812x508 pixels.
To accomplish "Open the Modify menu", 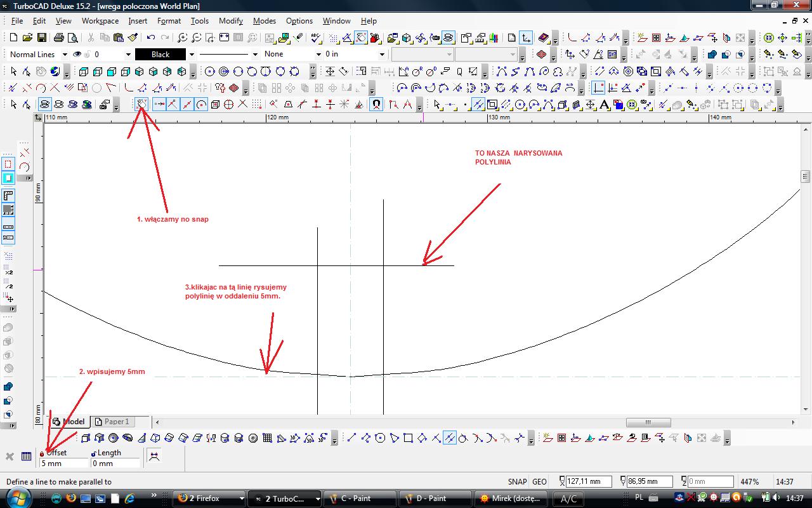I will (x=231, y=21).
